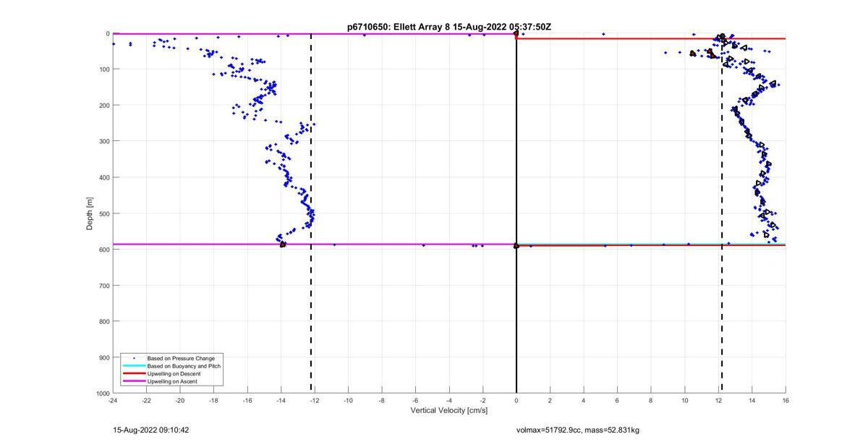Click the "-10" velocity tick label
The height and width of the screenshot is (442, 868).
(x=348, y=400)
